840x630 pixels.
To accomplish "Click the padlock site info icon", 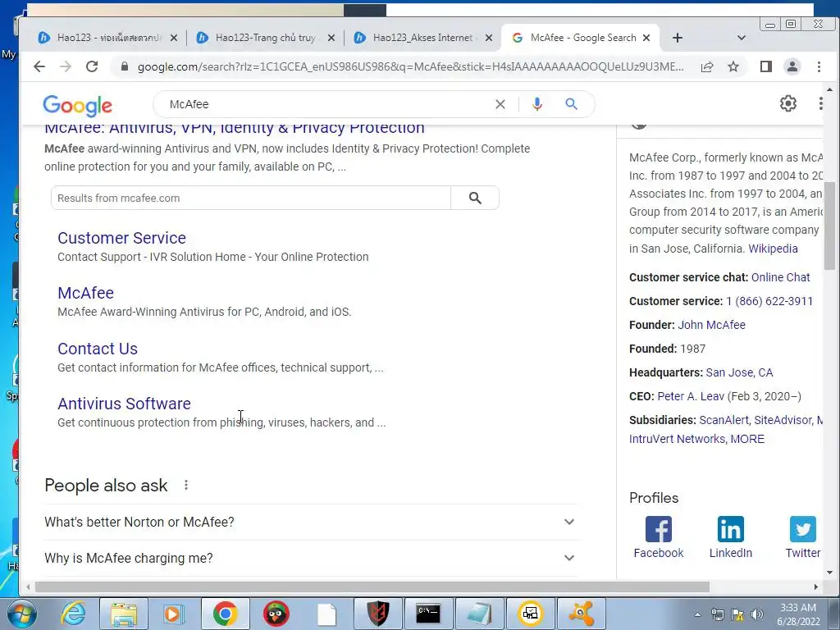I will tap(125, 66).
